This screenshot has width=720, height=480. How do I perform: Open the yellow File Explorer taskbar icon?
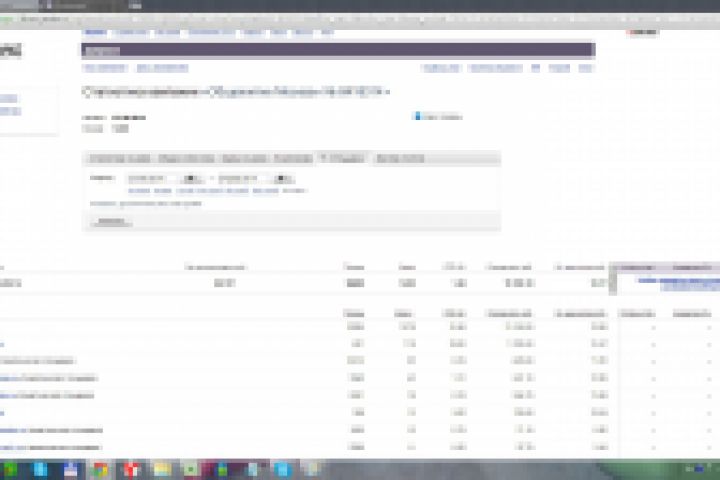[162, 469]
